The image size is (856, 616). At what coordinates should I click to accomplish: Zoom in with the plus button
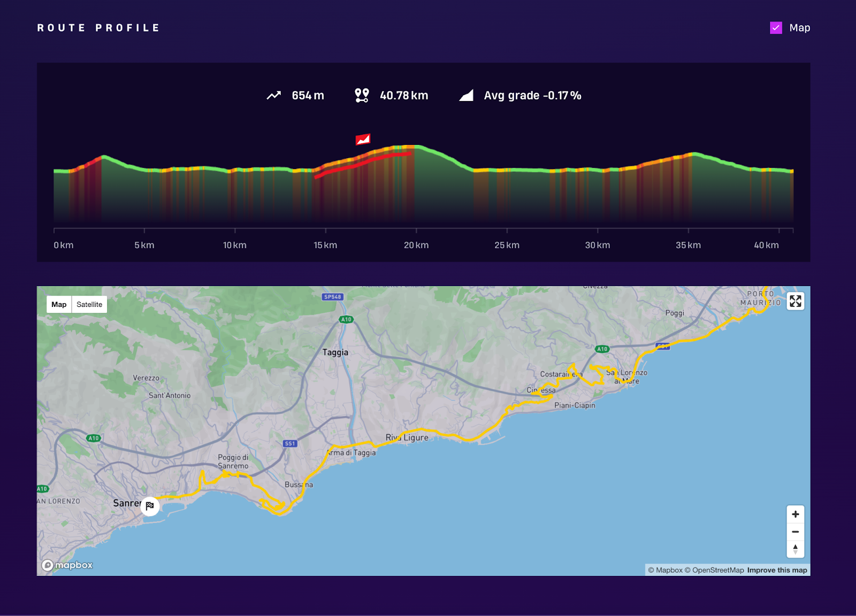tap(796, 513)
